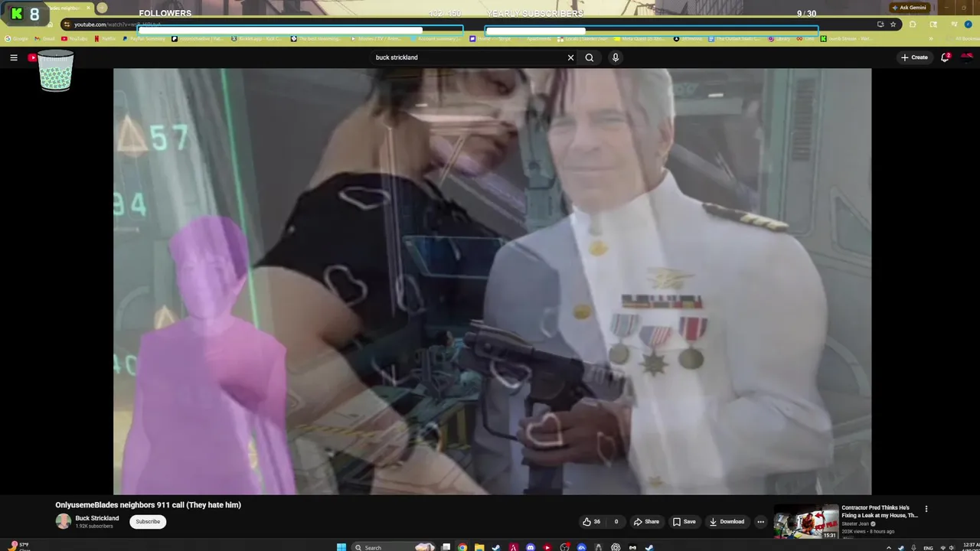The height and width of the screenshot is (551, 980).
Task: Click the video title text
Action: click(148, 505)
